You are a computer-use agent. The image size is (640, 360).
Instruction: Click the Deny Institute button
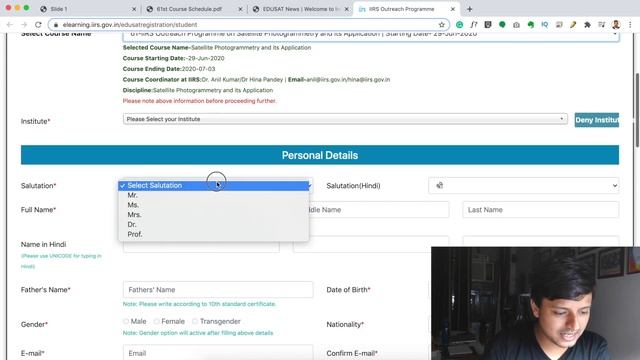pos(597,120)
